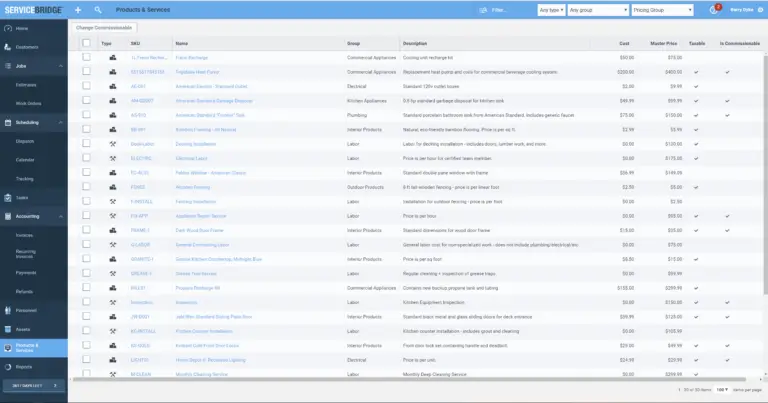Click the Personnel sidebar icon

8,310
